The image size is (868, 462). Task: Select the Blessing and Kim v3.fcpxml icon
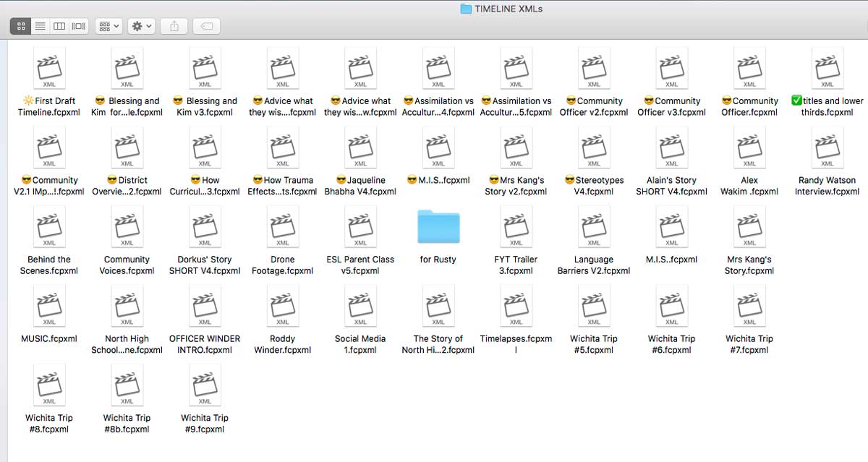tap(205, 69)
